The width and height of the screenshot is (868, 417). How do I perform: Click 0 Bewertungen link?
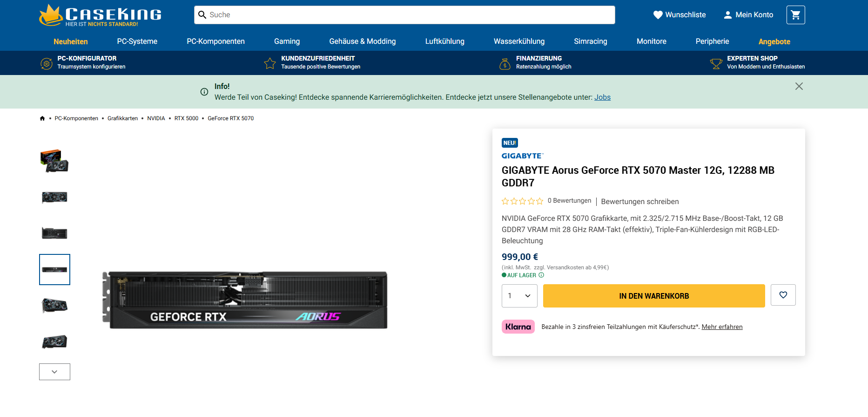570,201
